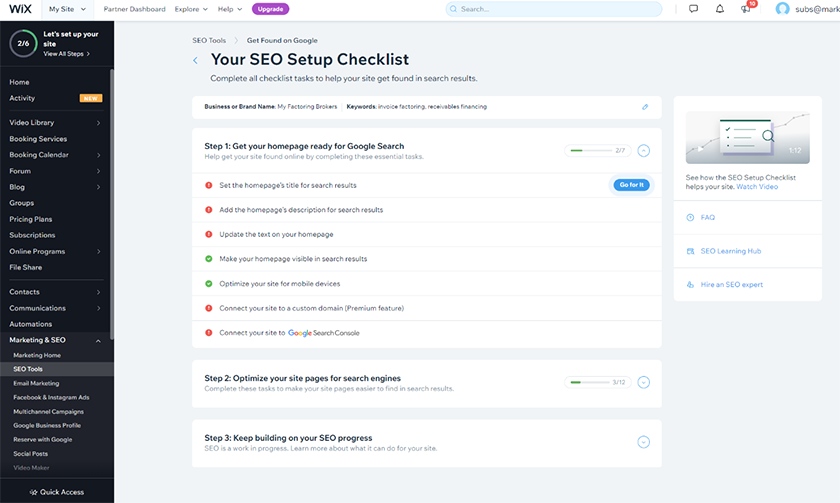The width and height of the screenshot is (840, 503).
Task: Click the Go for It button
Action: [632, 185]
